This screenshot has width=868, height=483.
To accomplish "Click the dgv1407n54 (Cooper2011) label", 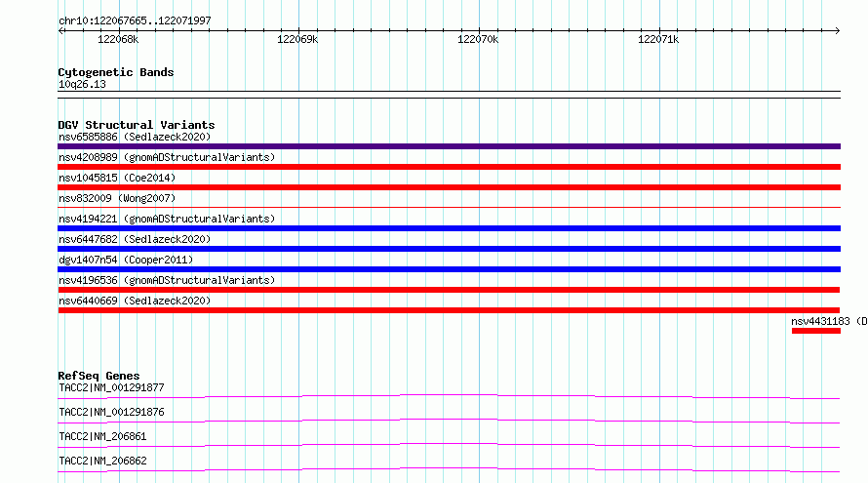I will pyautogui.click(x=126, y=260).
